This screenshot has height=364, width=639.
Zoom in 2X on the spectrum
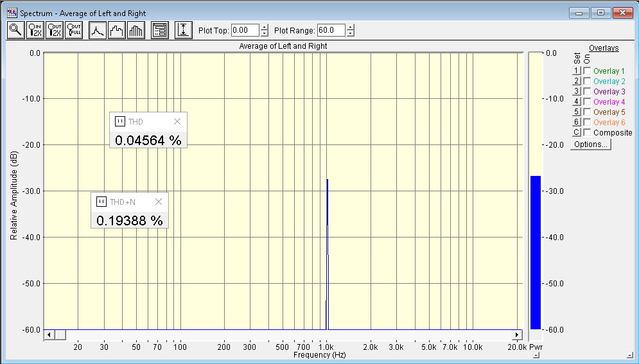[35, 30]
